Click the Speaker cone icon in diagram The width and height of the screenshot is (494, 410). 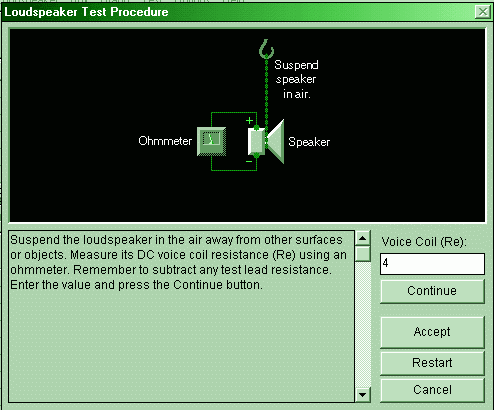pos(276,141)
